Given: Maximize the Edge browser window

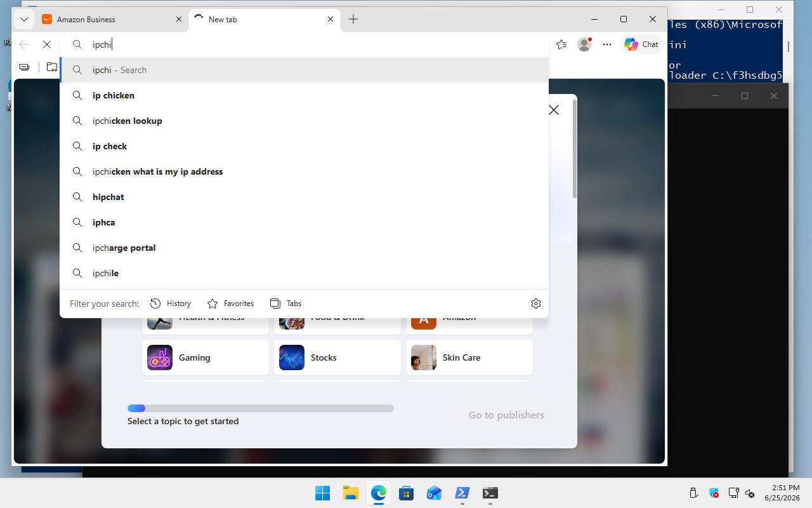Looking at the screenshot, I should tap(624, 19).
